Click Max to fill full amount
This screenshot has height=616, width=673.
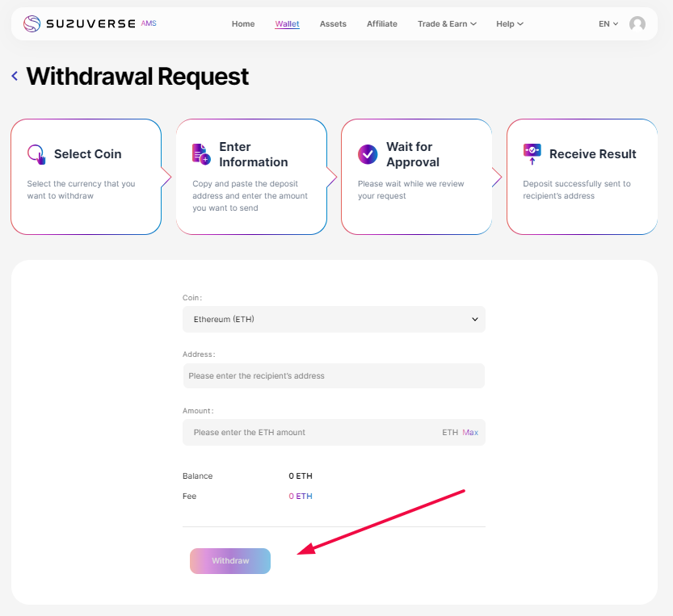pos(470,433)
